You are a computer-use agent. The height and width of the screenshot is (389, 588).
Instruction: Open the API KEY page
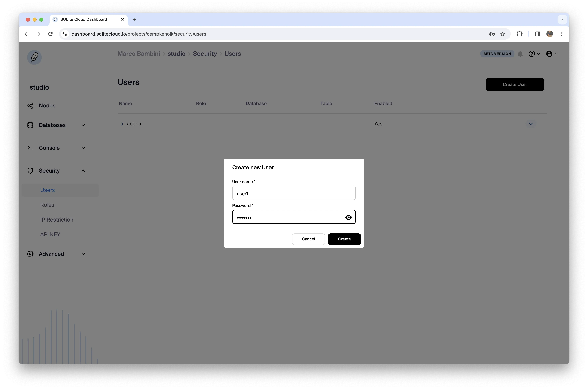[x=50, y=234]
